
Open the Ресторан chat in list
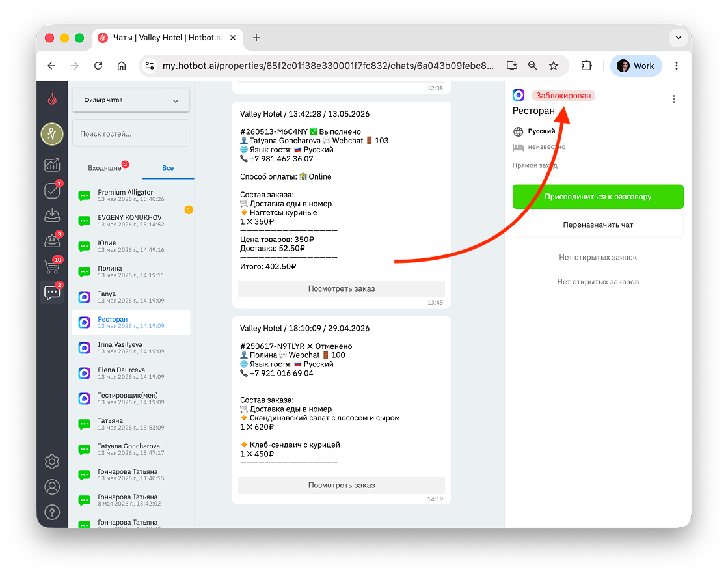click(x=131, y=322)
